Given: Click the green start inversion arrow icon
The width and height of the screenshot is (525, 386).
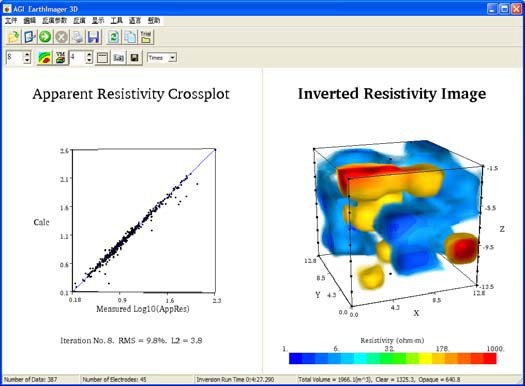Looking at the screenshot, I should tap(45, 37).
